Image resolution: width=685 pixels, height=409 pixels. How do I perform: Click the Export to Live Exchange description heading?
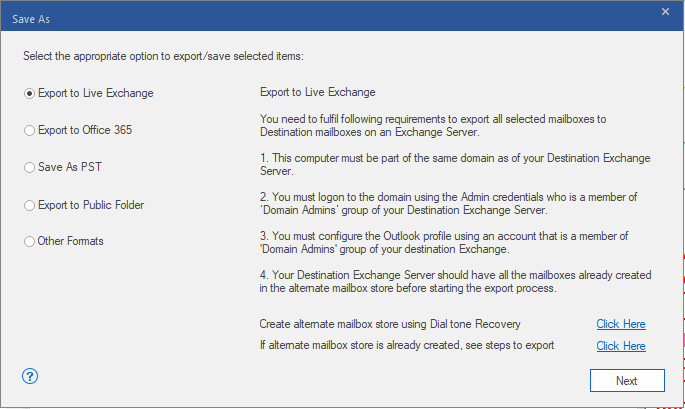click(317, 93)
